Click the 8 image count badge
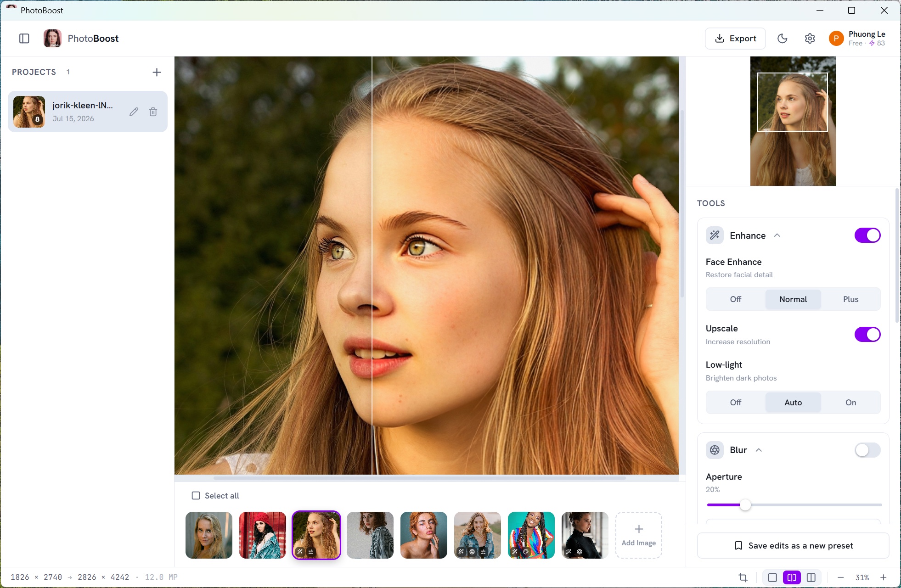Image resolution: width=901 pixels, height=588 pixels. 37,119
